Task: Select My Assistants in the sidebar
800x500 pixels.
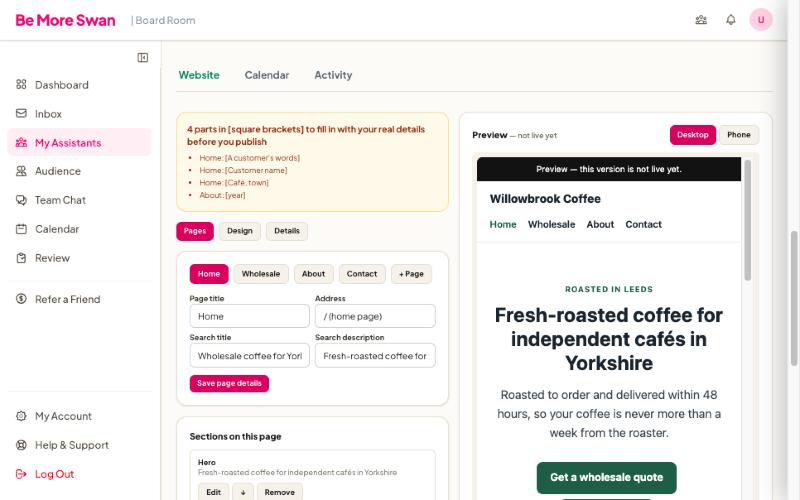Action: pyautogui.click(x=80, y=142)
